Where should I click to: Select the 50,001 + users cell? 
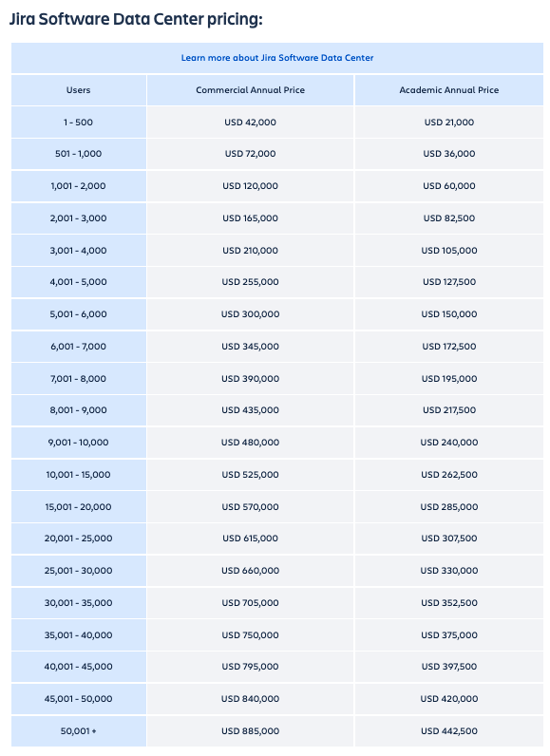point(79,731)
